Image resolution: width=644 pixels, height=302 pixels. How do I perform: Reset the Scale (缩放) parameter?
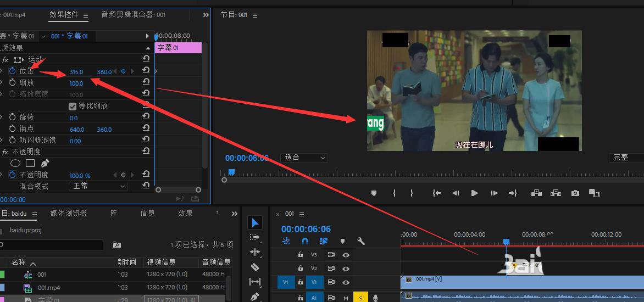tap(146, 82)
